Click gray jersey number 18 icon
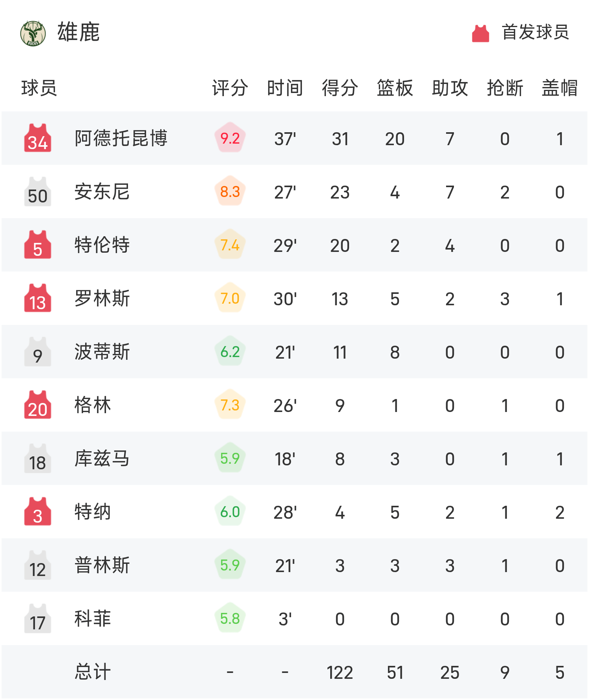The width and height of the screenshot is (589, 700). 38,458
